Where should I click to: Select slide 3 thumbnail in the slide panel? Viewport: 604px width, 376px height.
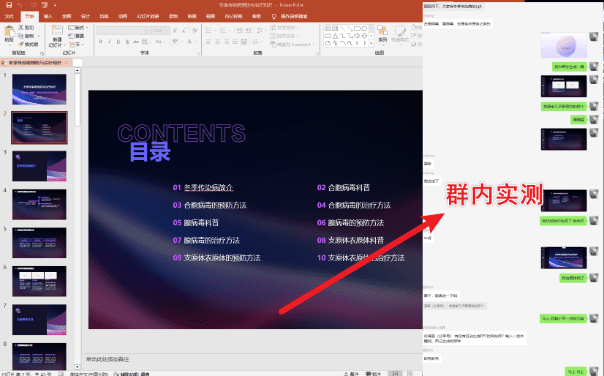point(39,166)
